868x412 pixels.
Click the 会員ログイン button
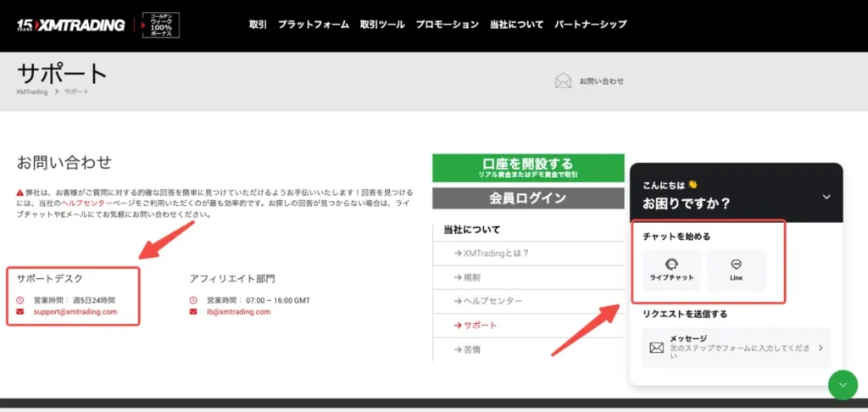pyautogui.click(x=528, y=198)
